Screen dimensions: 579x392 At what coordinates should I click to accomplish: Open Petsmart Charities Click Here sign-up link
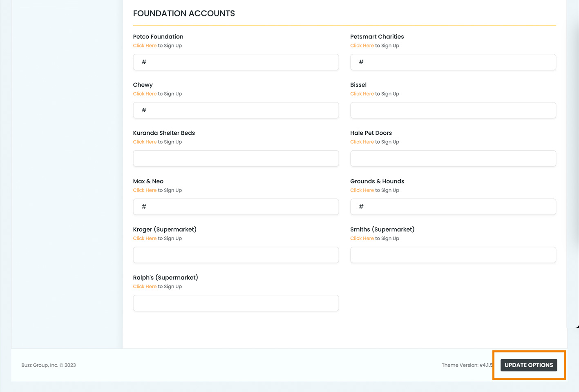362,46
